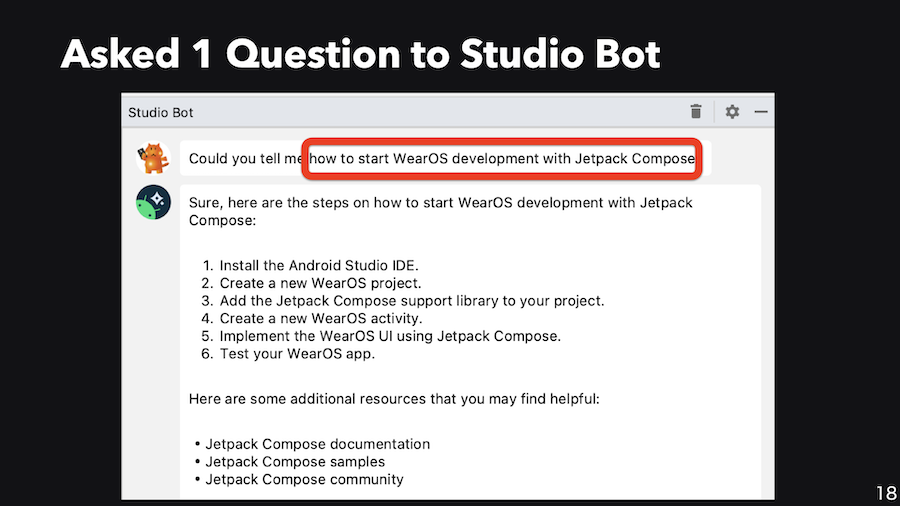
Task: Click 'Here are some additional resources' line
Action: [394, 399]
